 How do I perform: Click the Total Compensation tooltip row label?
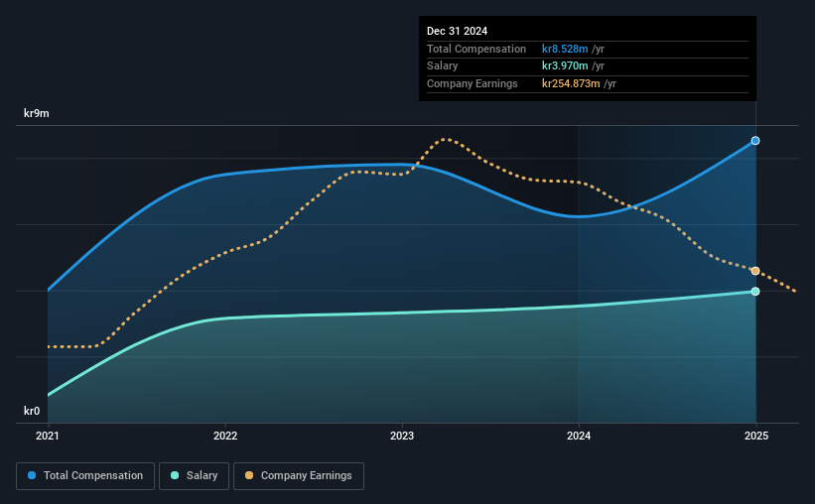[476, 49]
